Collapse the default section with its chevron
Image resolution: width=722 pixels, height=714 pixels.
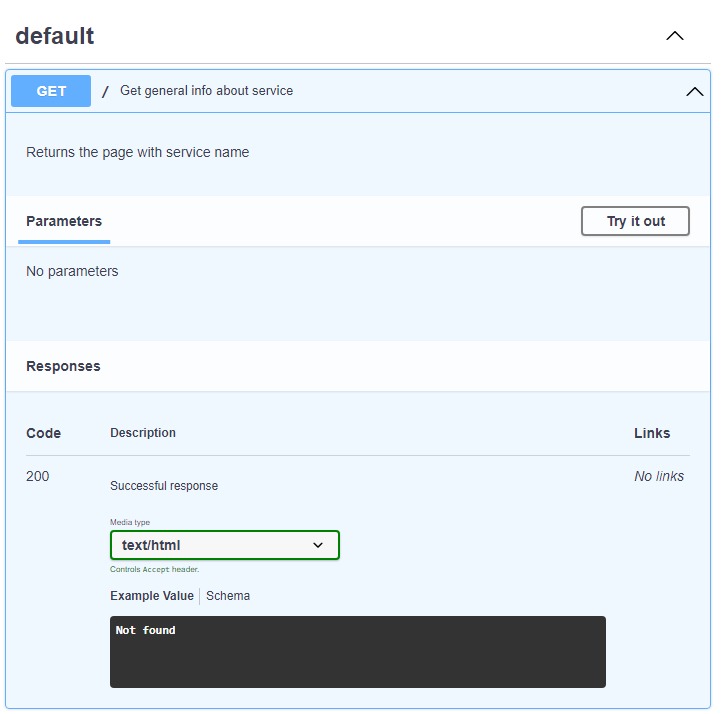(675, 36)
